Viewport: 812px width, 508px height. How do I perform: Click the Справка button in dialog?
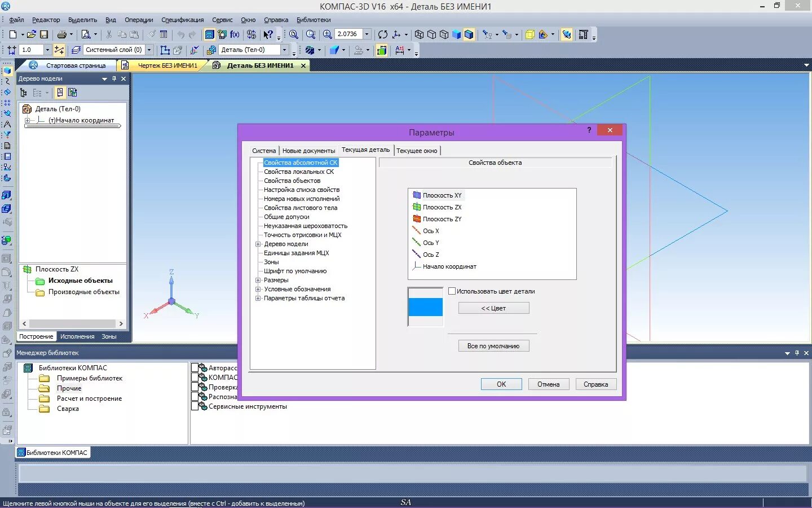[595, 384]
